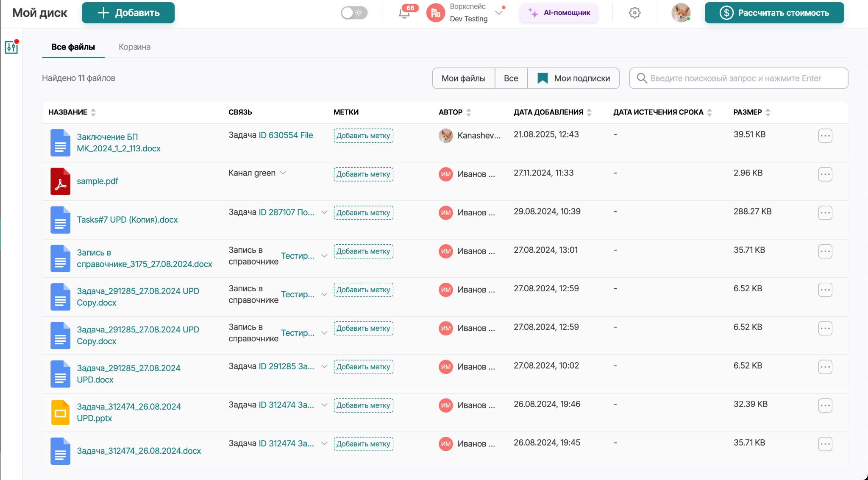
Task: Open three-dots menu for sample.pdf row
Action: [825, 174]
